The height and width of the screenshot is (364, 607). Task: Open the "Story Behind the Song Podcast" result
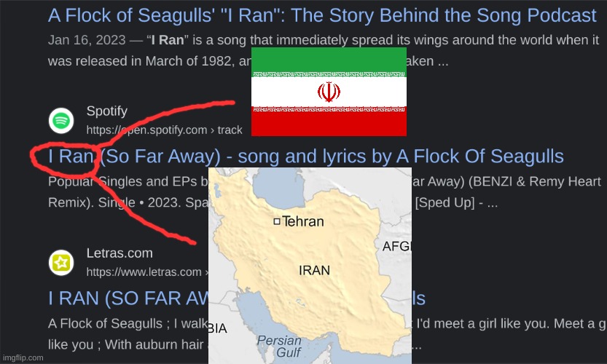point(322,15)
